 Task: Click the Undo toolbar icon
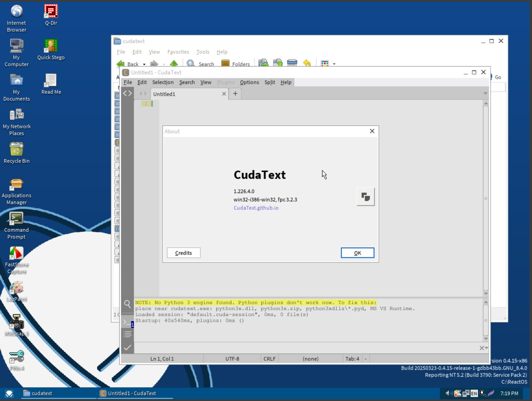coord(307,63)
